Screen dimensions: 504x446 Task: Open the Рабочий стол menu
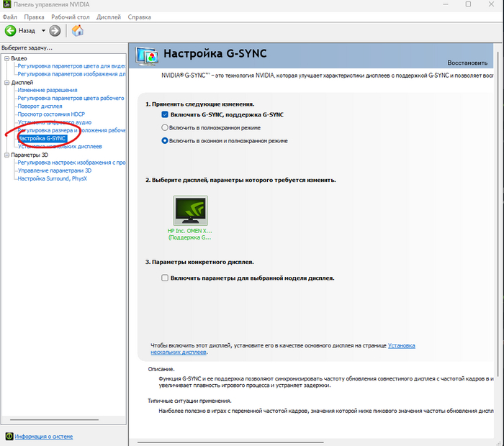click(71, 17)
